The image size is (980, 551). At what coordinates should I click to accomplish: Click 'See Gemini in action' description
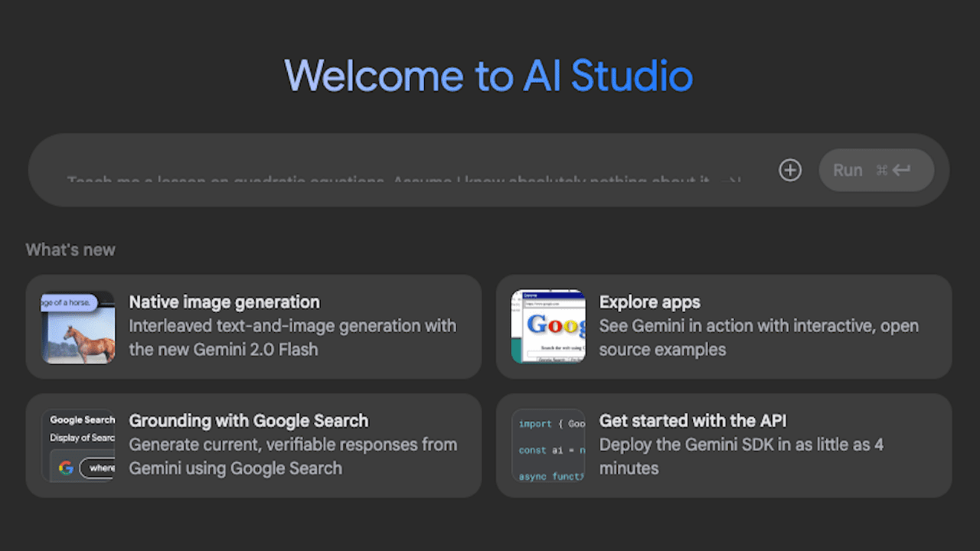point(759,337)
